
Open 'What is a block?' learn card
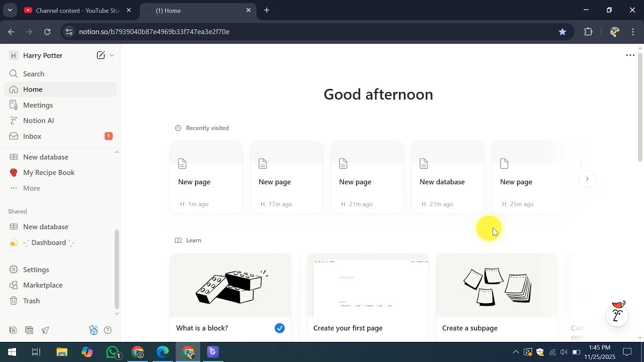click(230, 298)
